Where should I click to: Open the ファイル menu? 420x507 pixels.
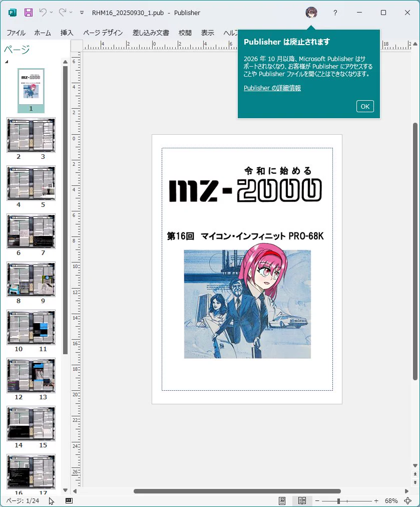[16, 33]
